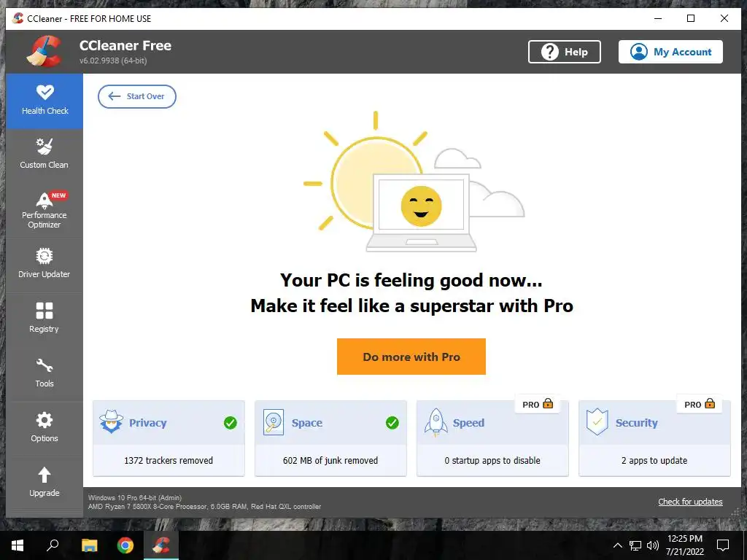Viewport: 747px width, 560px height.
Task: Open the Performance Optimizer tool
Action: [44, 210]
